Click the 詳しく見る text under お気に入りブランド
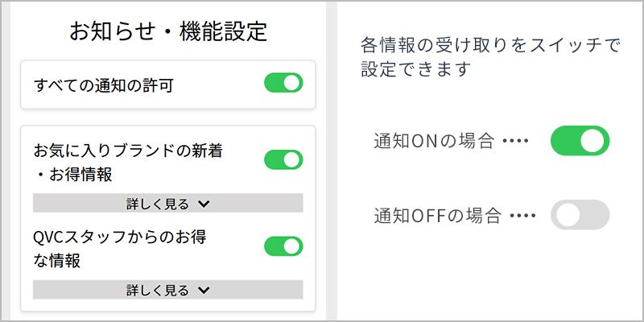Screen dimensions: 644x322 pyautogui.click(x=157, y=204)
